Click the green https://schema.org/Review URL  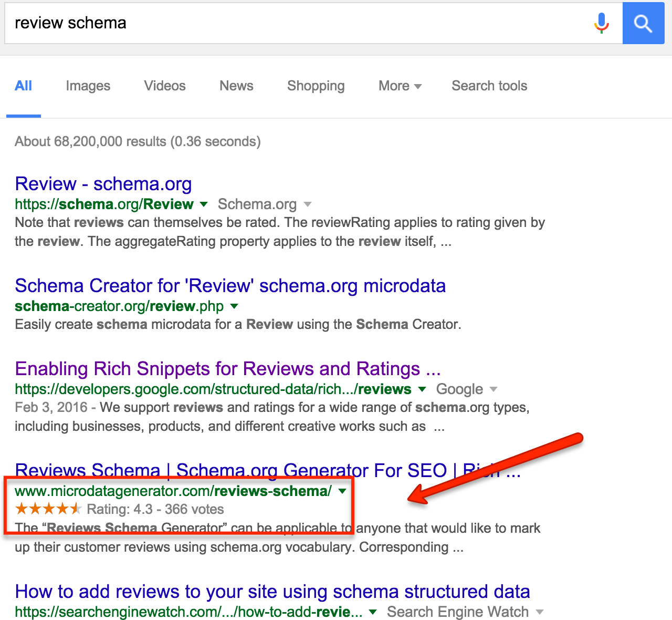point(104,204)
